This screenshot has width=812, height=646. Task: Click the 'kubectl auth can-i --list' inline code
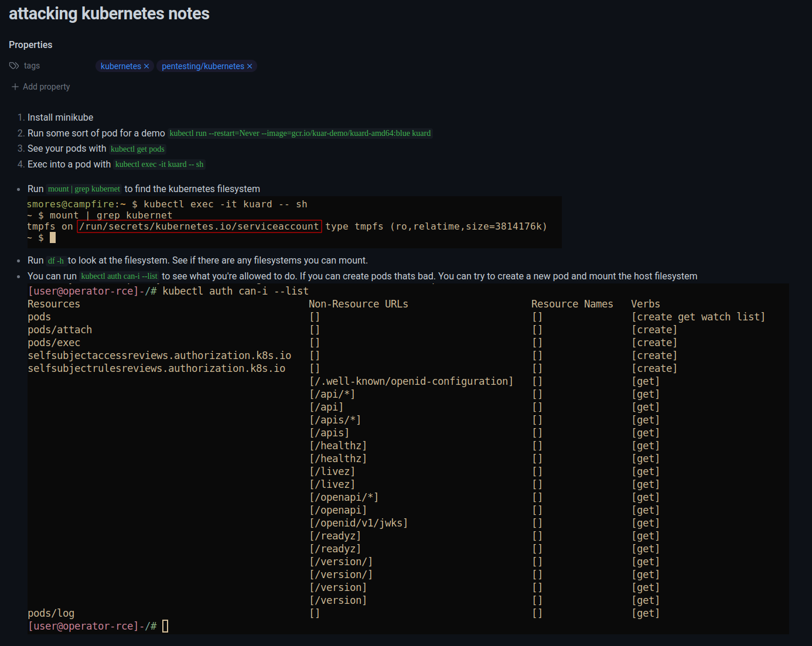point(120,276)
